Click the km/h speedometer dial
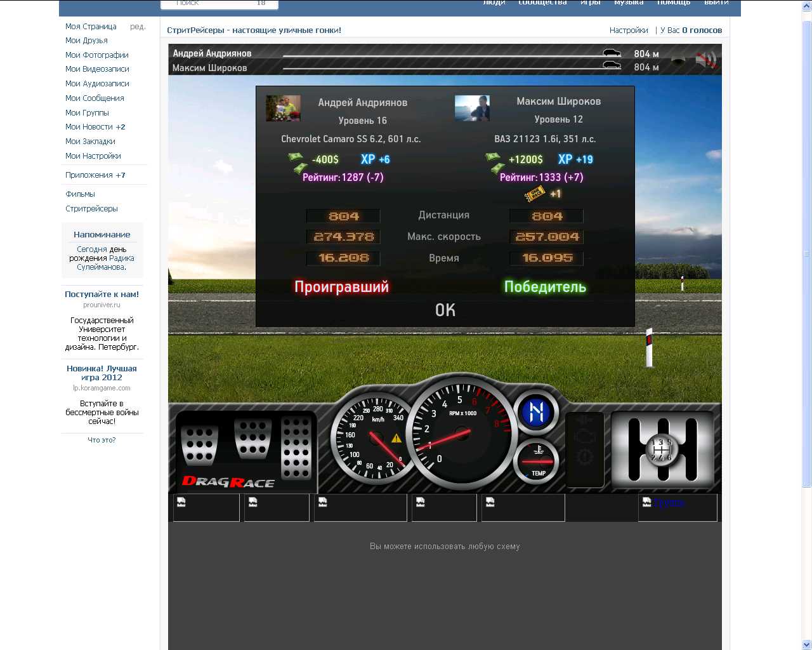Viewport: 812px width, 650px height. (x=376, y=439)
